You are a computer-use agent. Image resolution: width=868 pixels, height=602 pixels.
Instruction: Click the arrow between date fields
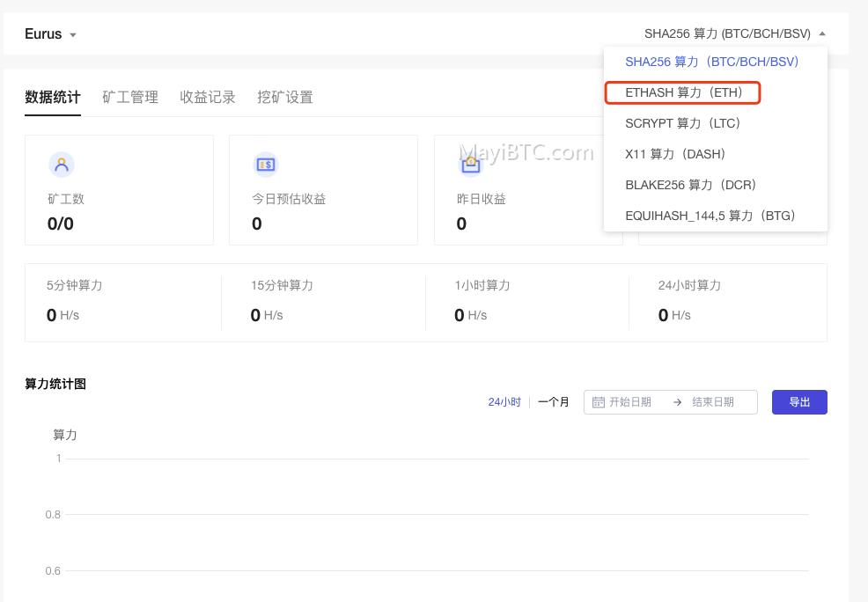tap(677, 402)
